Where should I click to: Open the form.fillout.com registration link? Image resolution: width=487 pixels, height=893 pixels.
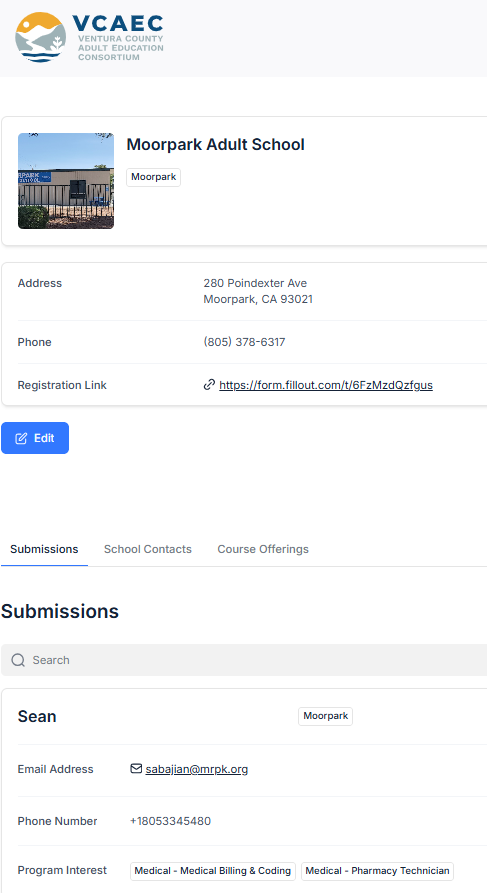(x=326, y=385)
